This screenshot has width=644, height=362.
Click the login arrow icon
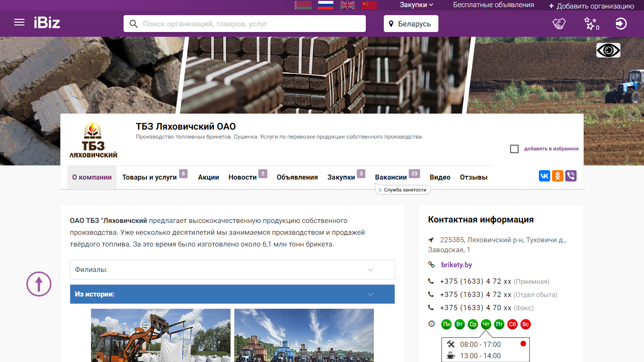coord(621,24)
